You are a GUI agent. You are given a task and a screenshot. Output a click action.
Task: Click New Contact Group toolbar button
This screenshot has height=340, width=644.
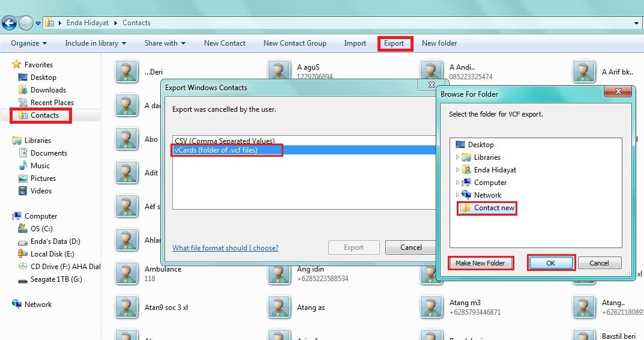[x=295, y=43]
